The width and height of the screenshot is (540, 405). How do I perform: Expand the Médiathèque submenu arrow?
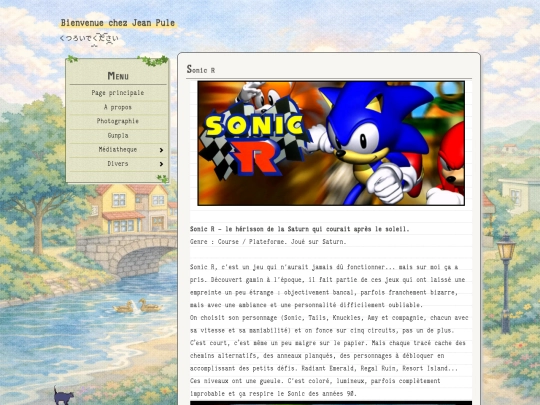point(161,150)
